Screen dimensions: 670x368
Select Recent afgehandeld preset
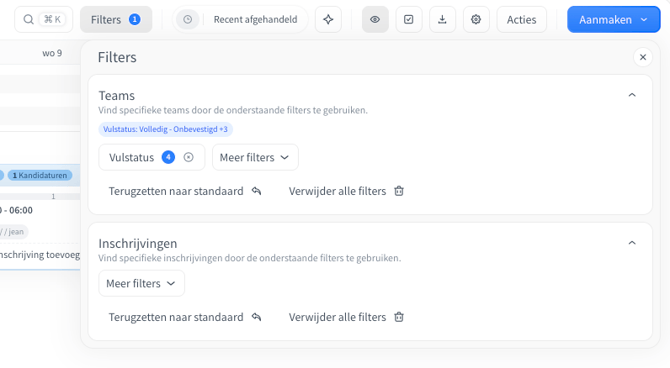point(255,19)
